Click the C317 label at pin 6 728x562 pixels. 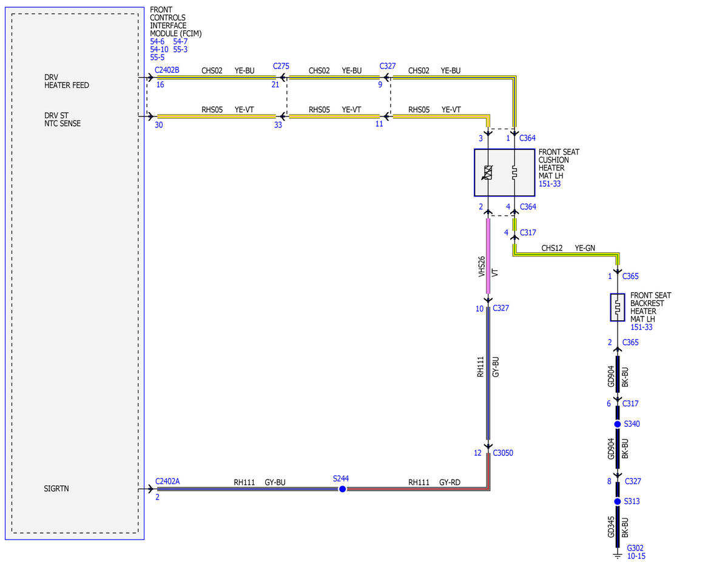click(x=632, y=403)
